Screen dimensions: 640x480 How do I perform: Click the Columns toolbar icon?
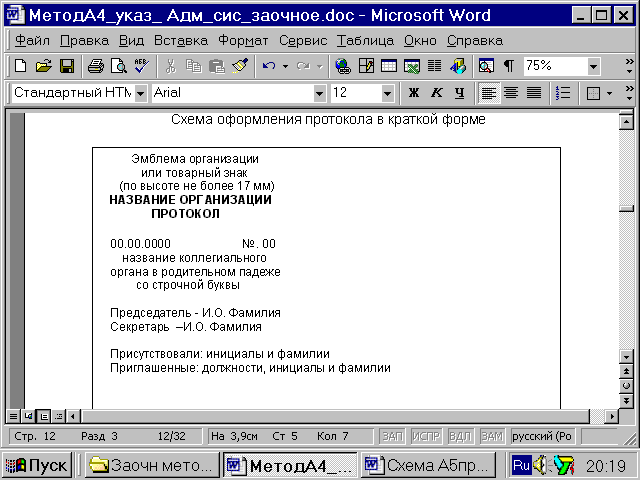click(435, 66)
